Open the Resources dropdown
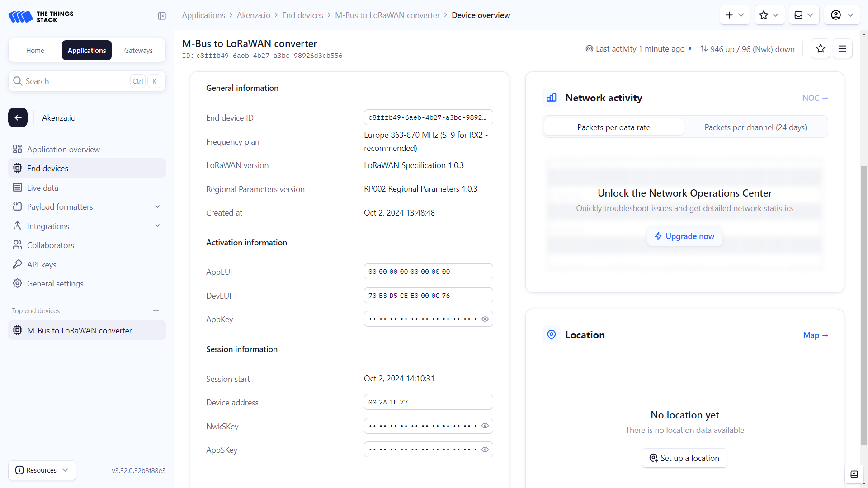The width and height of the screenshot is (868, 488). (x=42, y=470)
